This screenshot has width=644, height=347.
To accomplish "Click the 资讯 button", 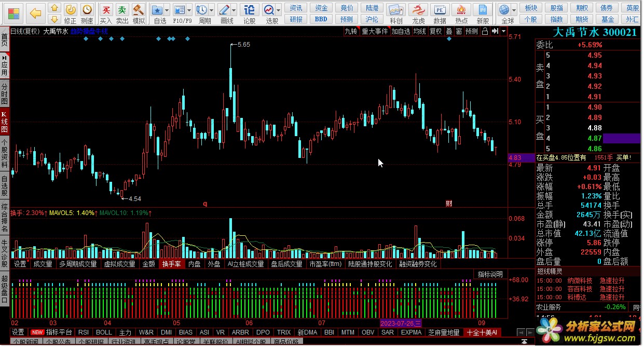I will [296, 8].
